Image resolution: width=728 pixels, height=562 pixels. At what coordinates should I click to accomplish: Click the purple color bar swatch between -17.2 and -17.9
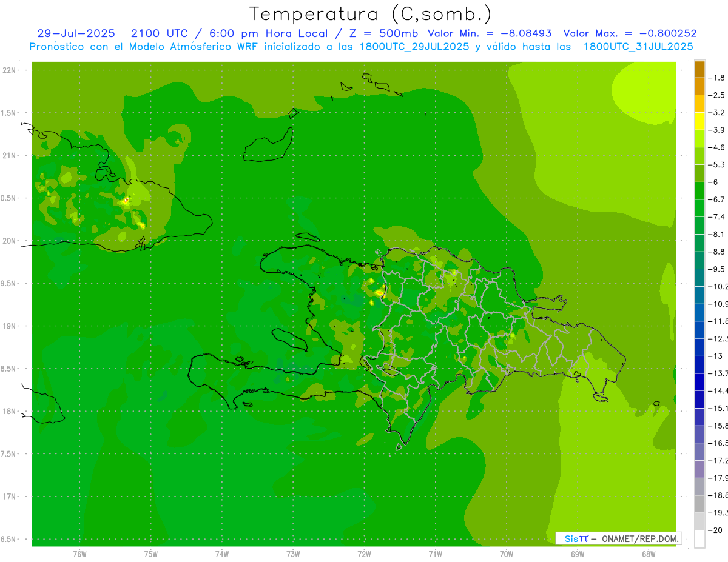click(x=699, y=469)
